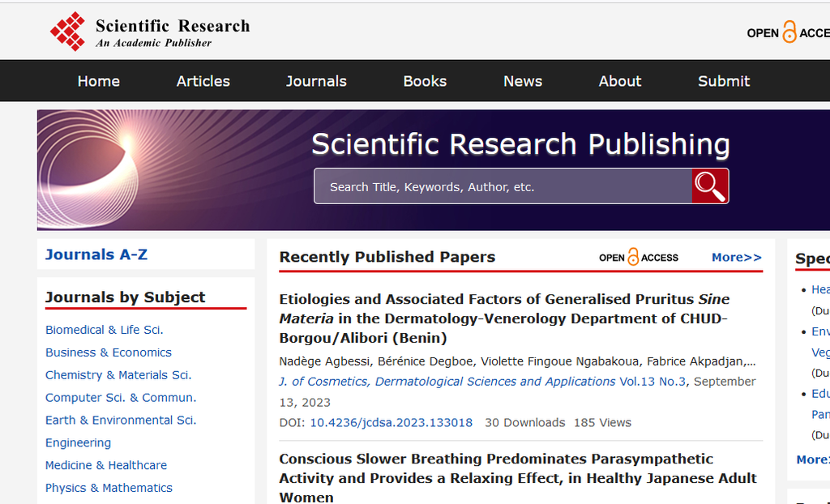Select Books in the navigation bar
The width and height of the screenshot is (830, 504).
click(x=425, y=81)
